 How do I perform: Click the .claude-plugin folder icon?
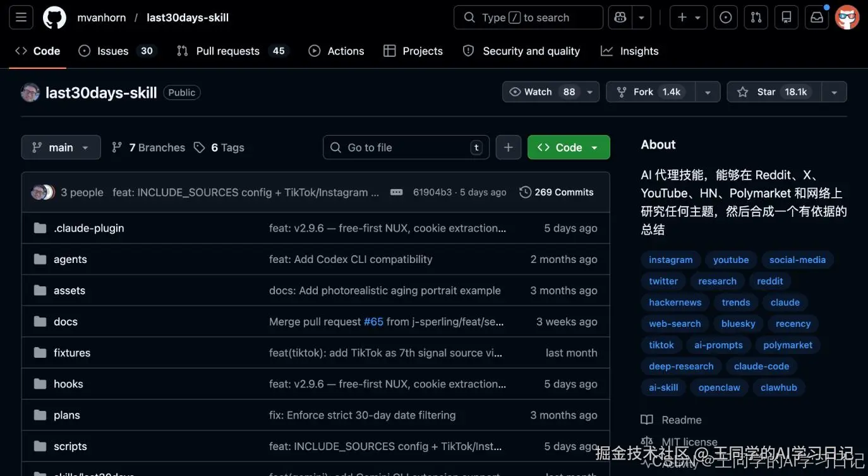[40, 228]
